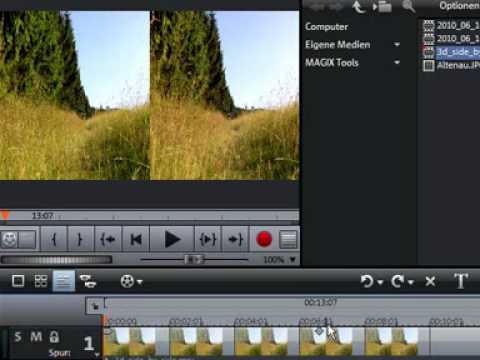Viewport: 480px width, 360px height.
Task: Open the monitor menu icon beside Record
Action: tap(288, 240)
